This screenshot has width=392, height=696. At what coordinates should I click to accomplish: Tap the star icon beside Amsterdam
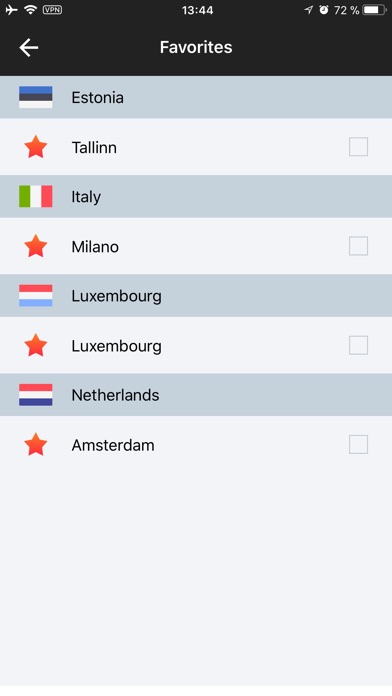(x=36, y=445)
